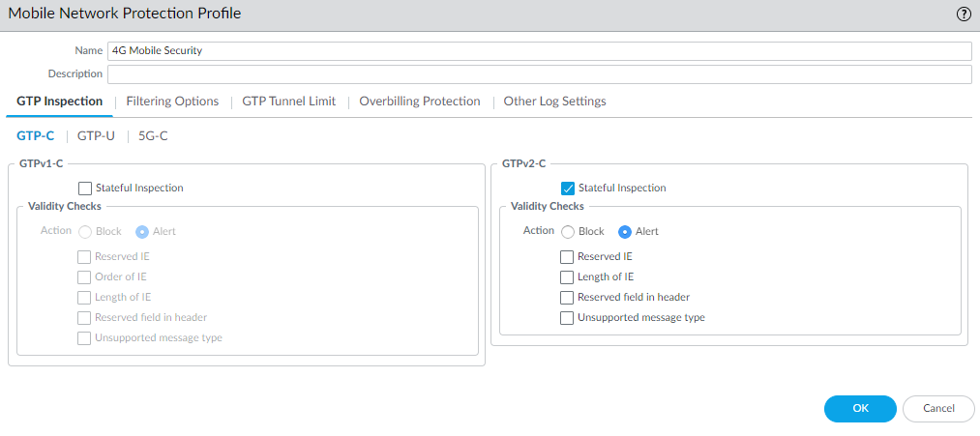980x436 pixels.
Task: Open the 5G-C sub-tab
Action: tap(153, 136)
